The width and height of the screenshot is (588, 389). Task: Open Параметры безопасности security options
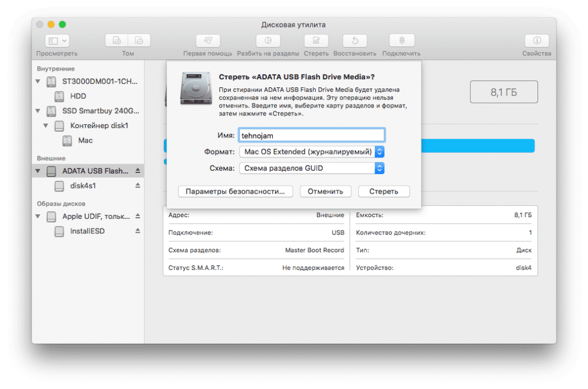[235, 191]
